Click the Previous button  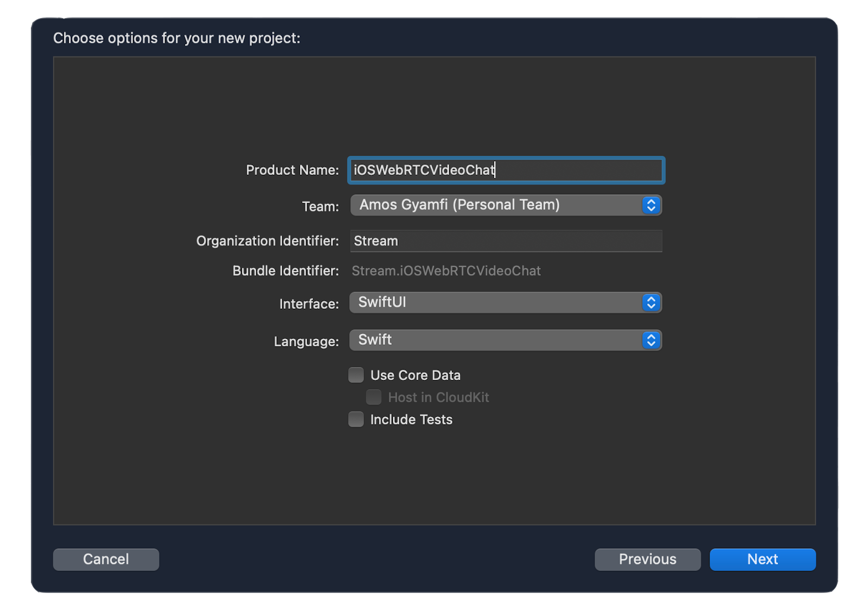tap(647, 559)
